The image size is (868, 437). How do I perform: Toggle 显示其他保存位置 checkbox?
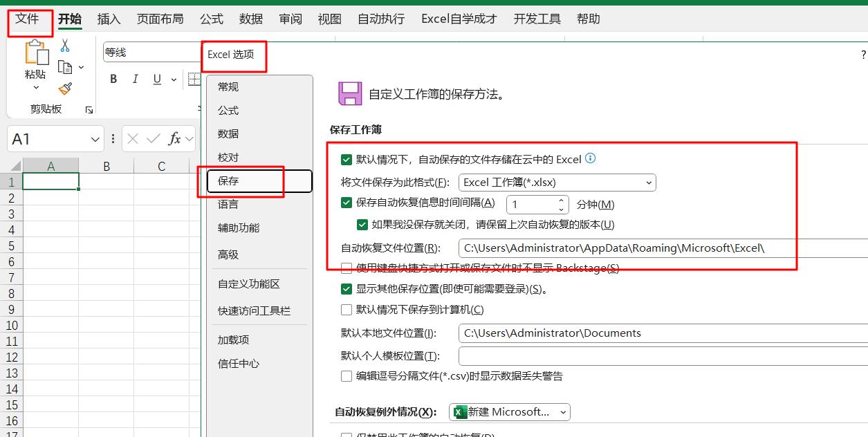pyautogui.click(x=347, y=289)
